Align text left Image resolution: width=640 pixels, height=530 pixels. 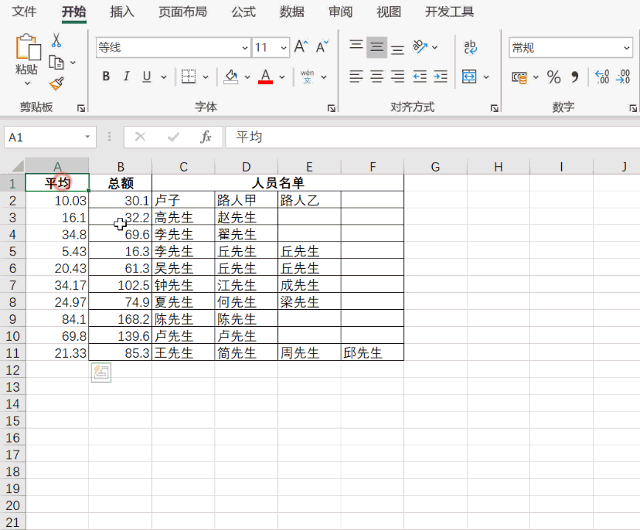pos(356,76)
